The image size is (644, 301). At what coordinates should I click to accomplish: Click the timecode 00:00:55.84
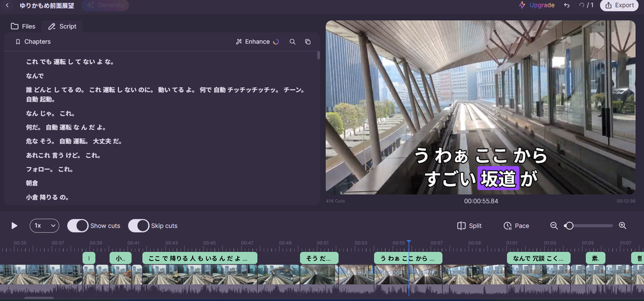point(481,201)
